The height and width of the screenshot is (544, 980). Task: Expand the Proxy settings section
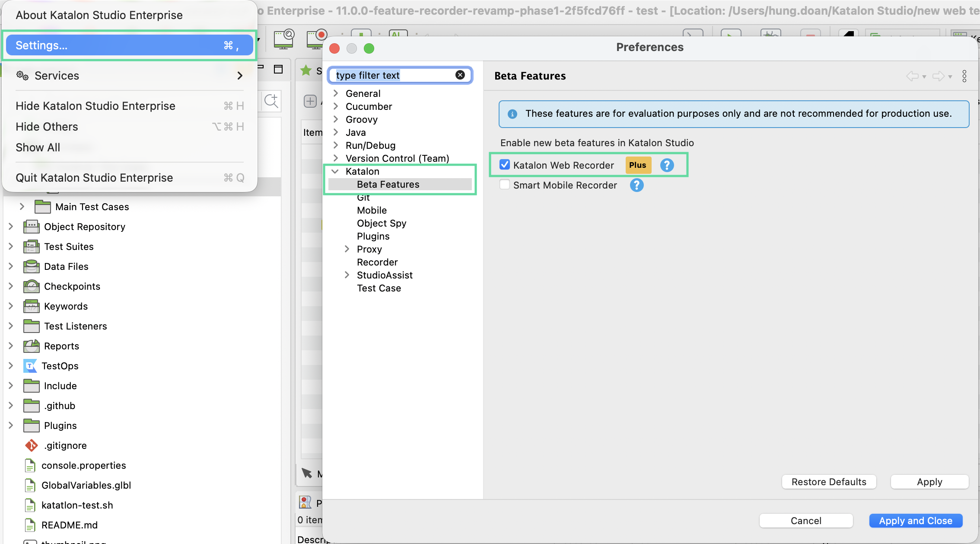pyautogui.click(x=347, y=249)
